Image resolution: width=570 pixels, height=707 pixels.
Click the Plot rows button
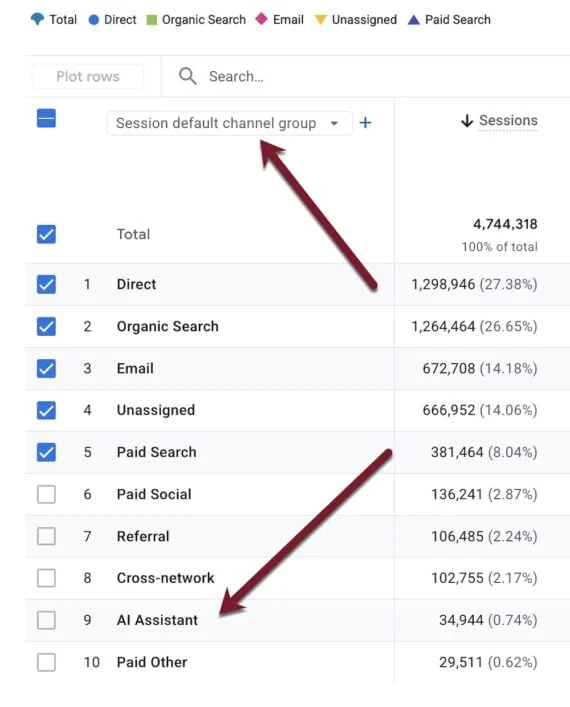pyautogui.click(x=88, y=76)
